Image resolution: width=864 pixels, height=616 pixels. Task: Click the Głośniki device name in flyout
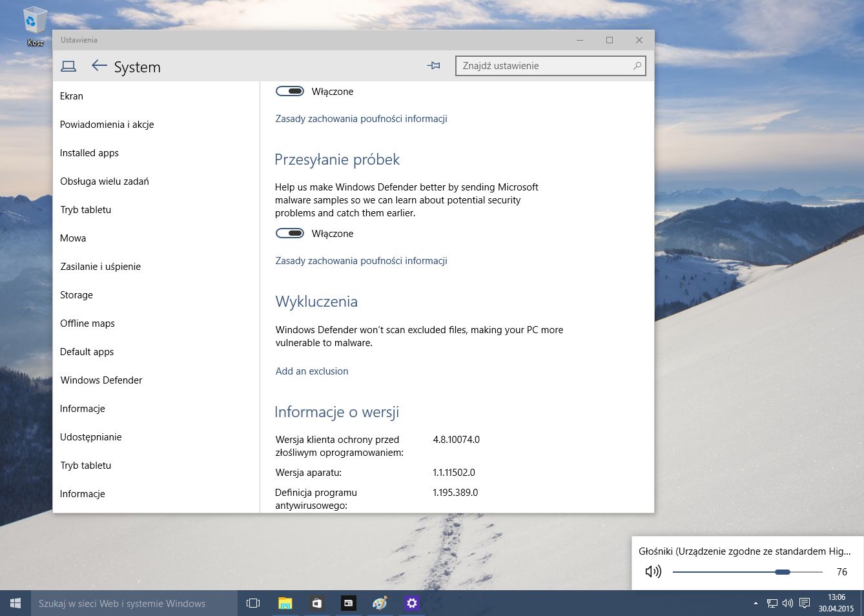(x=745, y=551)
